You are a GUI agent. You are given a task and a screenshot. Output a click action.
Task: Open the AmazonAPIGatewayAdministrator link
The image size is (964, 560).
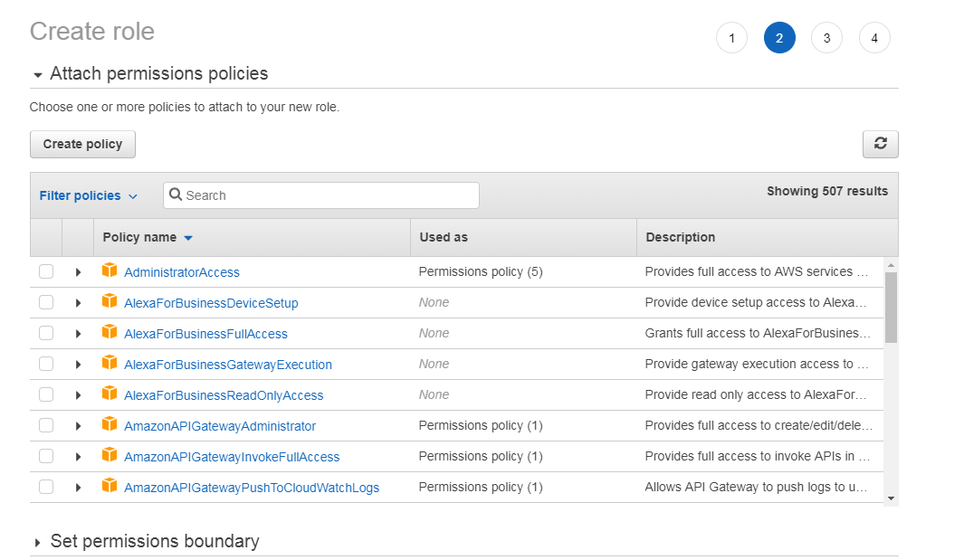[x=219, y=426]
